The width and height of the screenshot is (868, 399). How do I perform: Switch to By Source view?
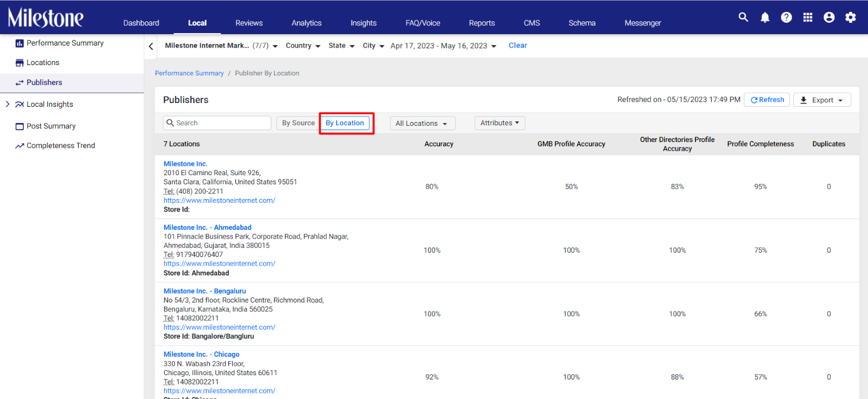298,123
